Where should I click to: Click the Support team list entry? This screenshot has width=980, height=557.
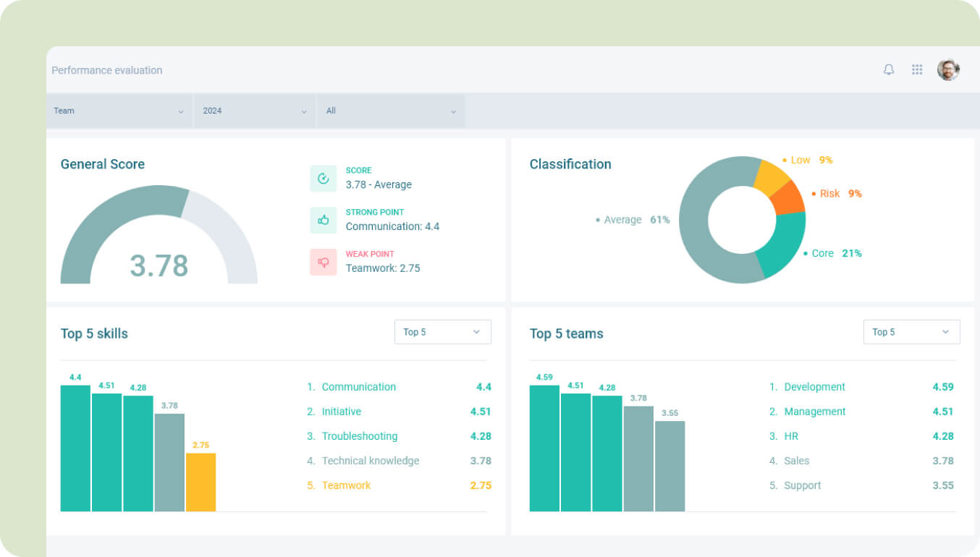[802, 485]
